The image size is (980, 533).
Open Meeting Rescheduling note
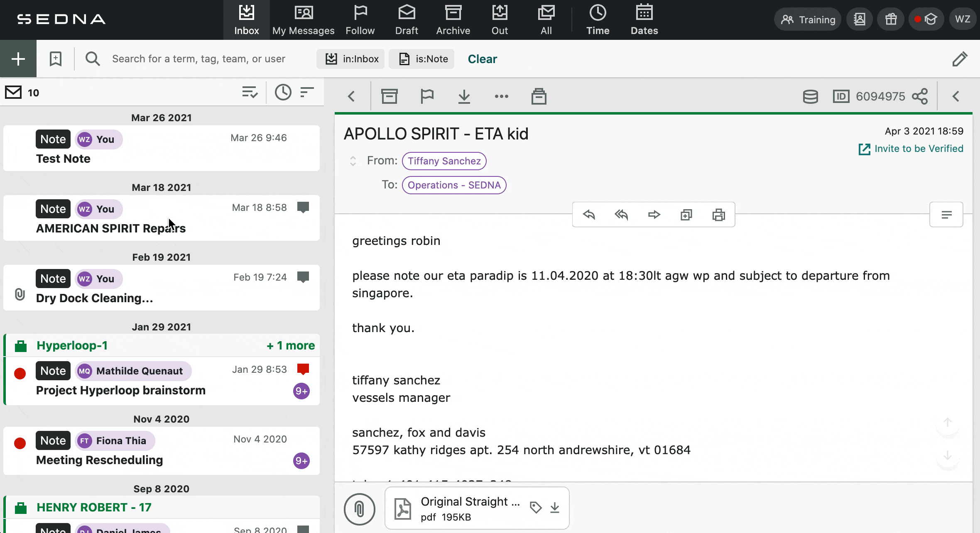(x=162, y=450)
